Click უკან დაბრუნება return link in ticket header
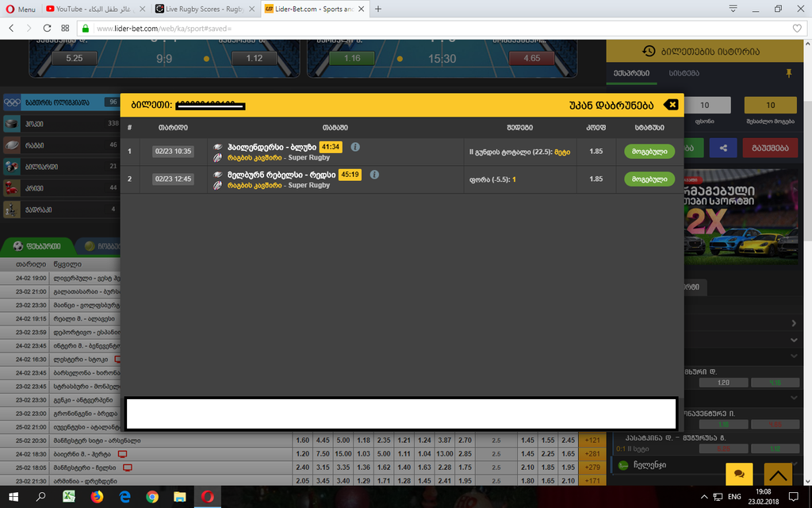Screen dimensions: 812x508 [611, 106]
